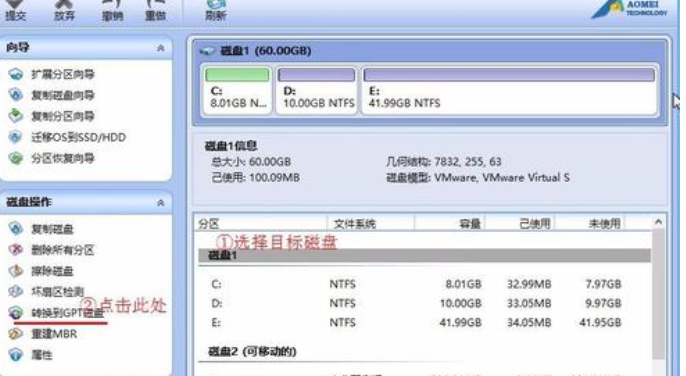Click the 8.01GB capacity cell
This screenshot has width=686, height=376.
pyautogui.click(x=463, y=284)
